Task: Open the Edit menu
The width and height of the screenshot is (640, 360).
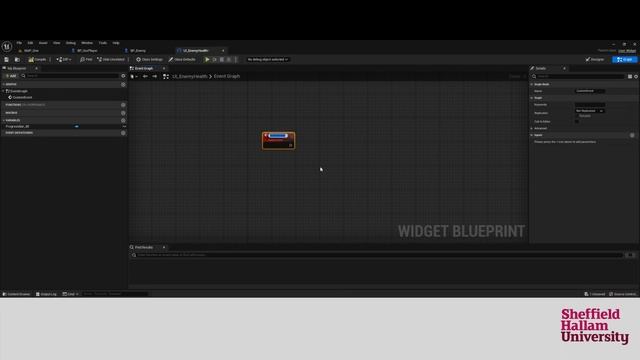Action: tap(30, 43)
